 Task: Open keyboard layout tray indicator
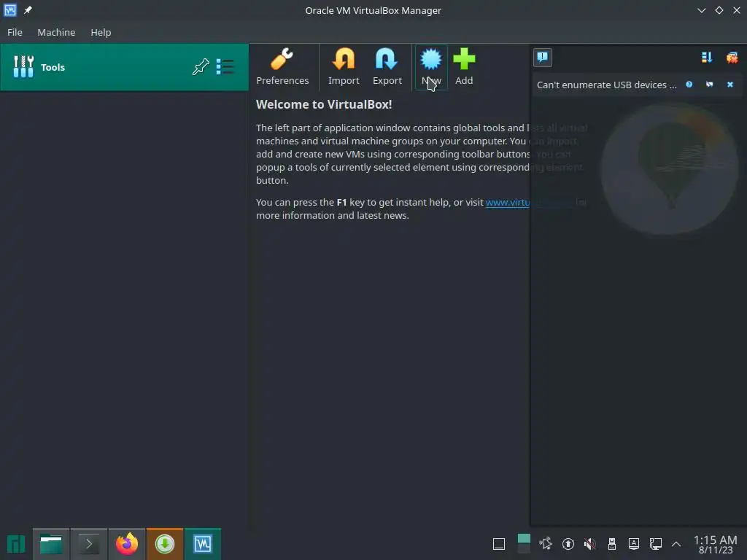click(634, 543)
